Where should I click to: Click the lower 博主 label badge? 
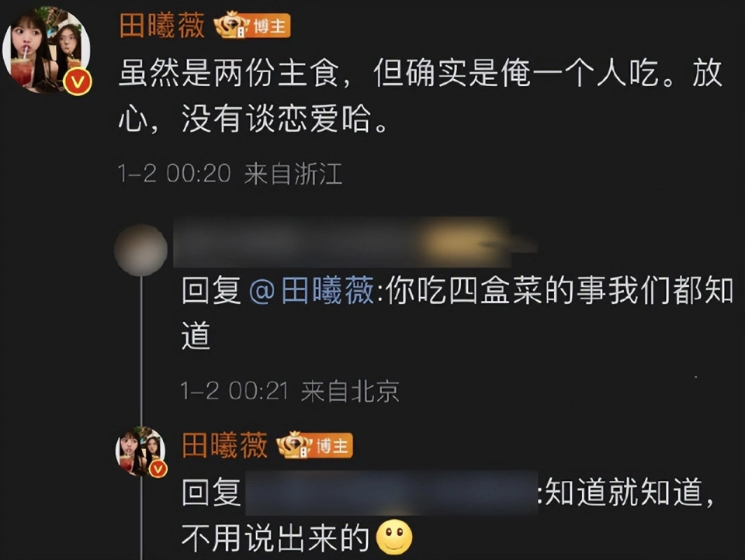pyautogui.click(x=333, y=446)
